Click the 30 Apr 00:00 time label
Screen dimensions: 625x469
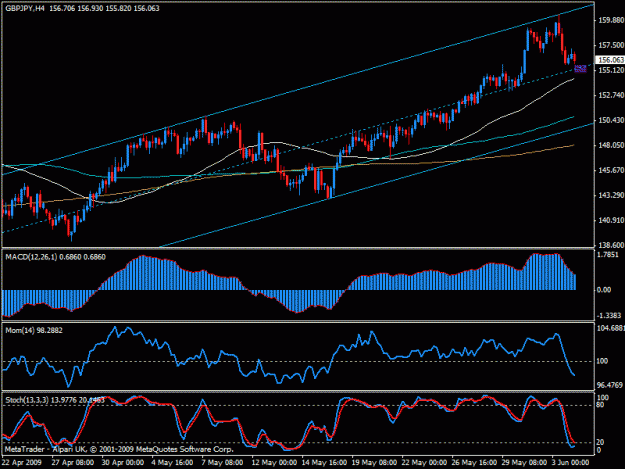point(122,463)
